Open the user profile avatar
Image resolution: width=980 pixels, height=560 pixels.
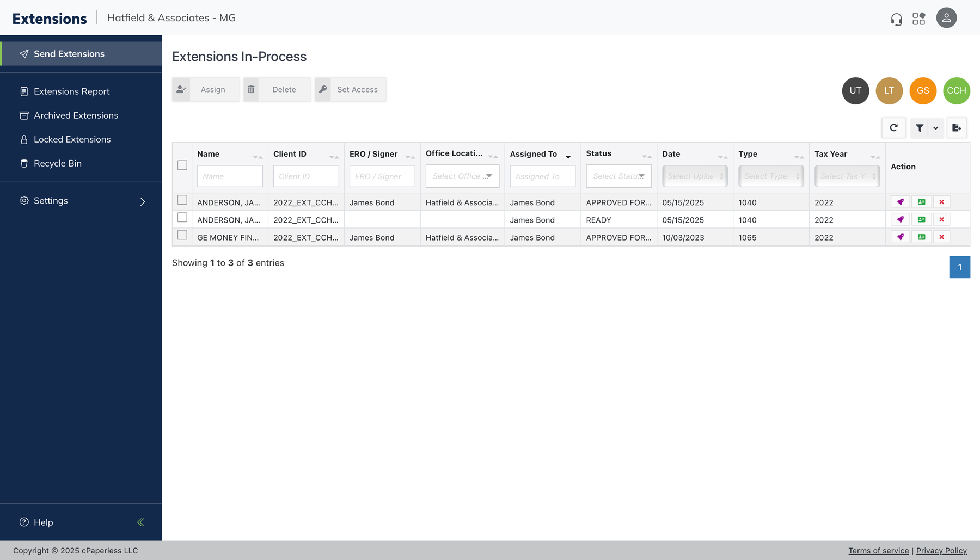[946, 18]
